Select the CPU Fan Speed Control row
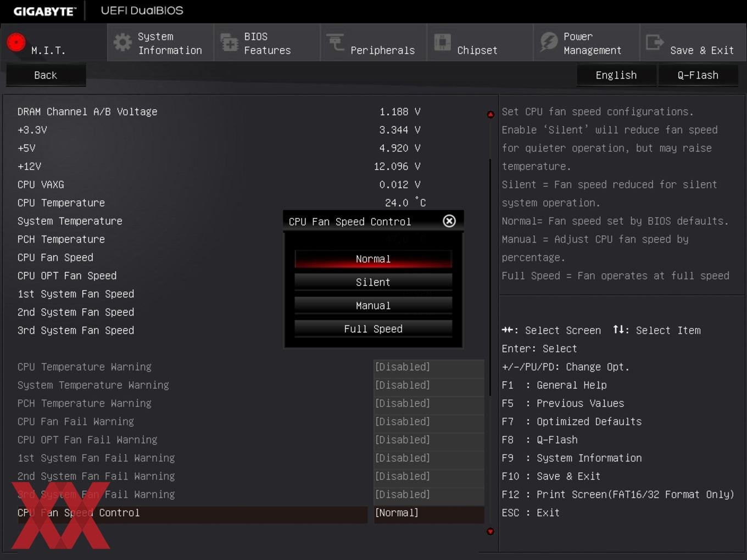 pos(192,514)
